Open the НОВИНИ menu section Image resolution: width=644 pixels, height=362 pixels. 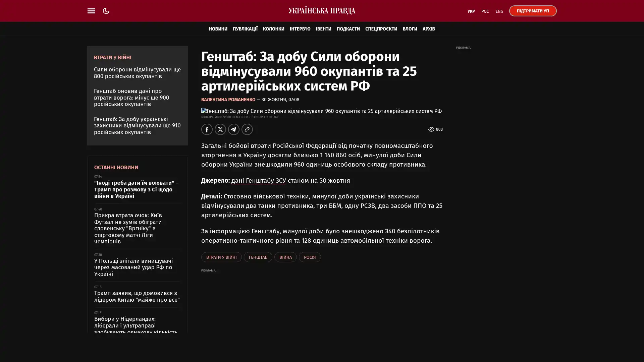click(218, 29)
